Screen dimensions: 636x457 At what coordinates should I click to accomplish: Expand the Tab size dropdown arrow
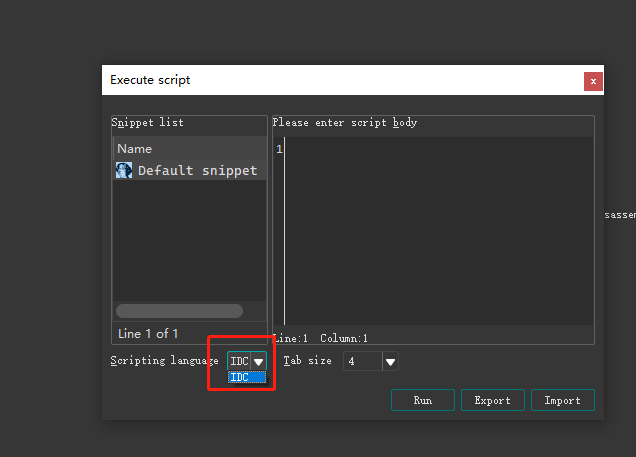[x=391, y=361]
